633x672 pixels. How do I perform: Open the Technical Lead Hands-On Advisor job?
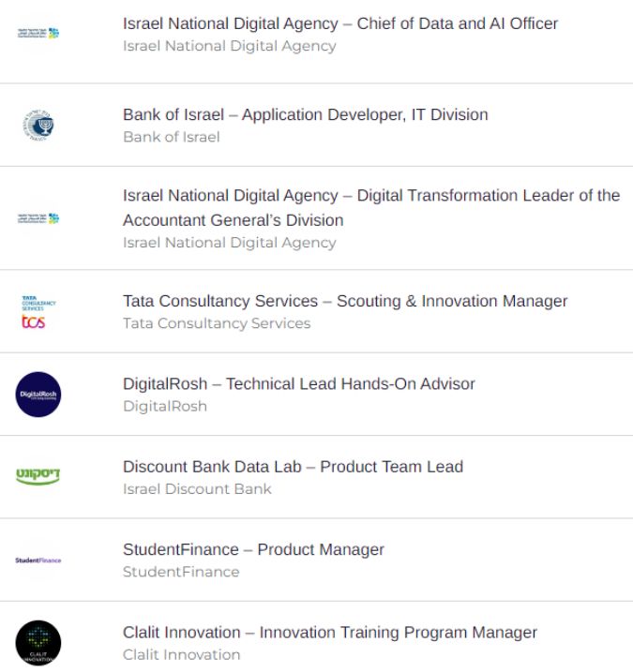(x=299, y=383)
